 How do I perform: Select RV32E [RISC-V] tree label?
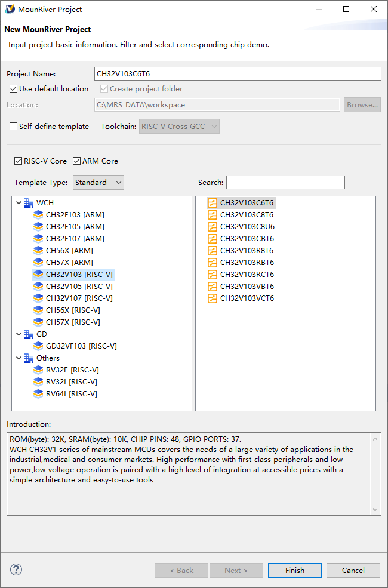click(x=72, y=370)
